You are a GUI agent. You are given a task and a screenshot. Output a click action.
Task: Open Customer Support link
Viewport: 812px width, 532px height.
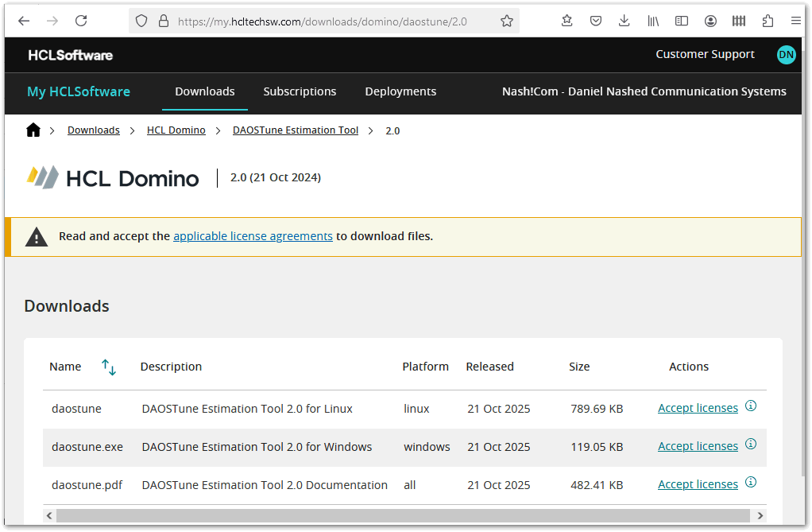point(705,54)
